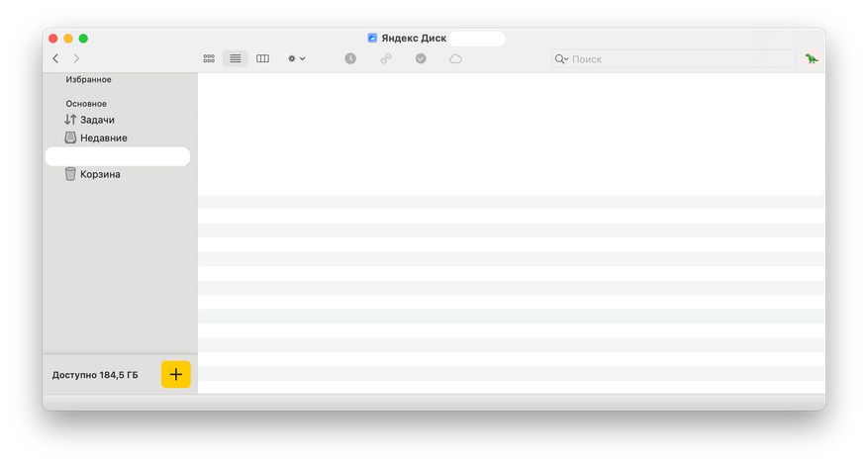This screenshot has height=467, width=868.
Task: Switch to icon grid view
Action: [x=209, y=58]
